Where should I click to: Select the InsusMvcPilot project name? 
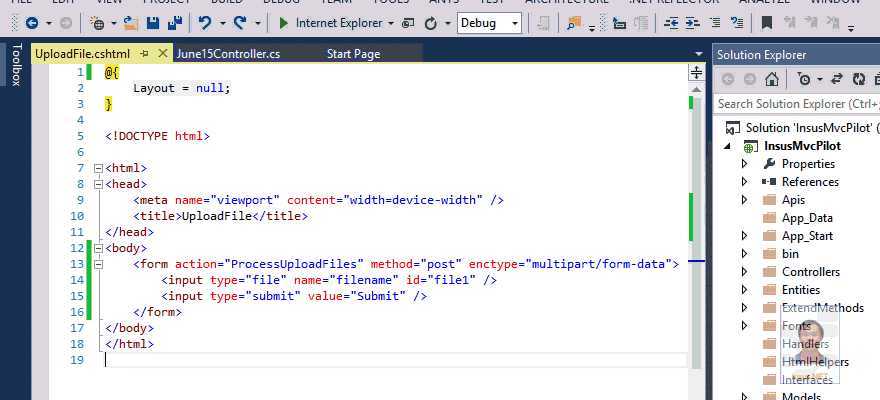pyautogui.click(x=803, y=146)
